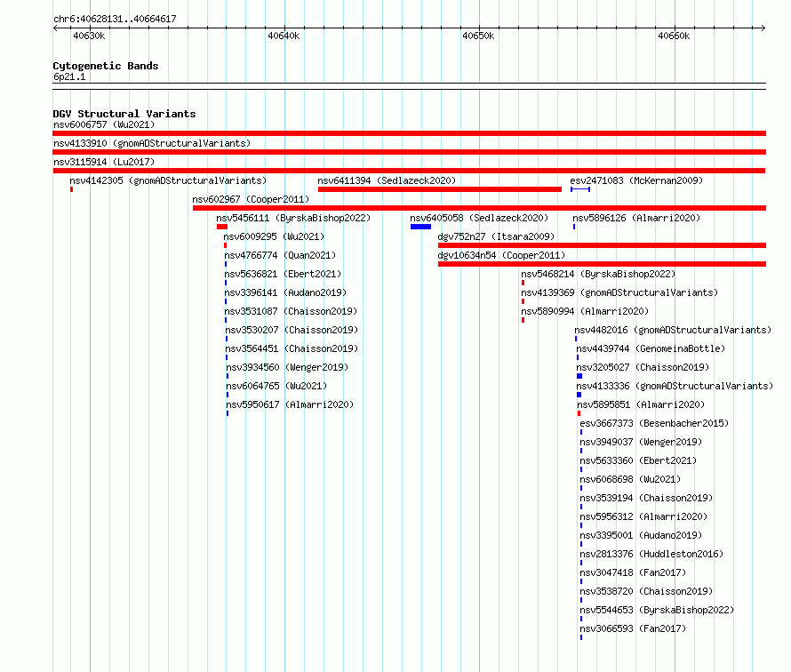Click the chr6:40628131..40664617 coordinate label
Screen dimensions: 791x672
coord(115,19)
